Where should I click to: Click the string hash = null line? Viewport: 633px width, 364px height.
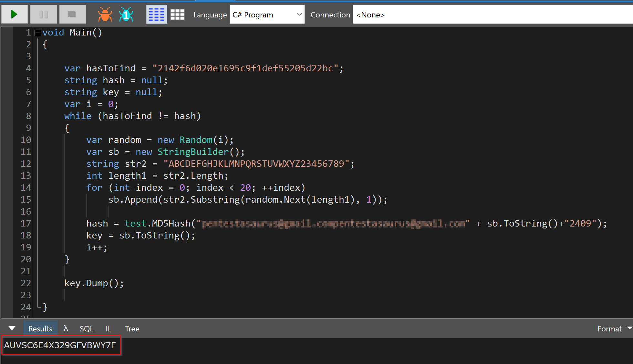click(x=116, y=80)
